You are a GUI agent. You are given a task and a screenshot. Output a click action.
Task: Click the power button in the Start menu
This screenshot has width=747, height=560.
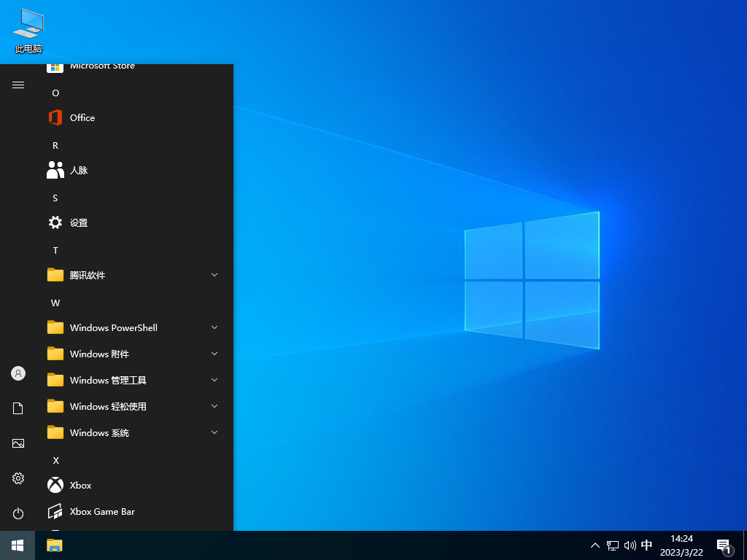click(x=18, y=513)
